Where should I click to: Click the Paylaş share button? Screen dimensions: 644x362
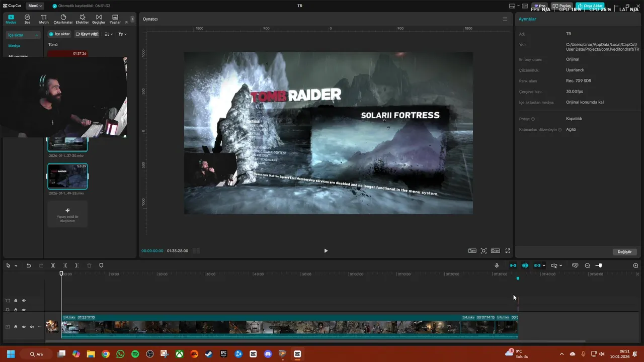click(562, 6)
